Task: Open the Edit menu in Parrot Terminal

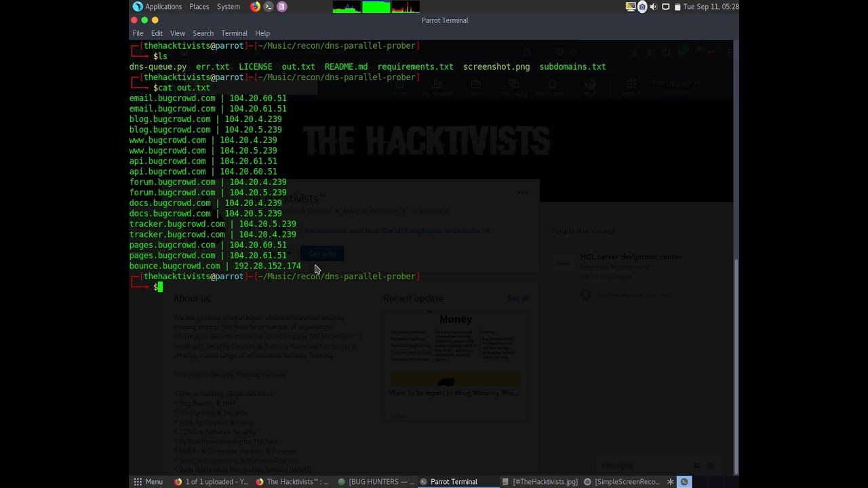Action: click(157, 33)
